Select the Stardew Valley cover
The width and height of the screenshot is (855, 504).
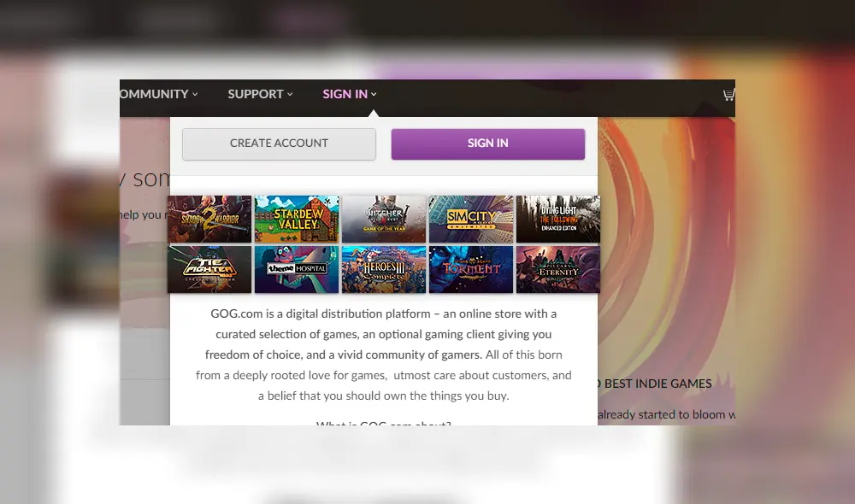coord(297,219)
